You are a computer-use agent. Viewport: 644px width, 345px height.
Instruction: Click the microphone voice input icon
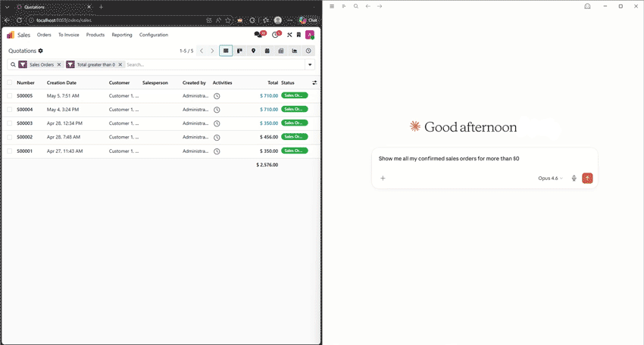(574, 178)
